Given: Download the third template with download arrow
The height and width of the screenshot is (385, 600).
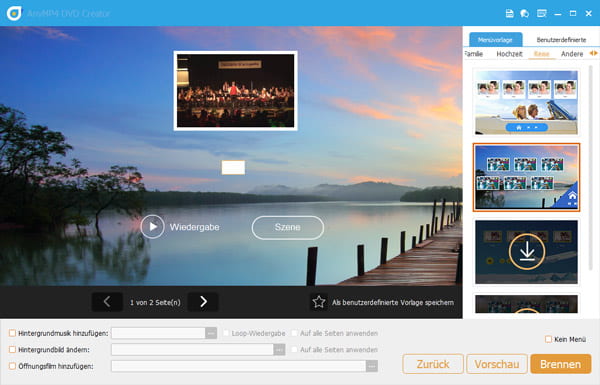Looking at the screenshot, I should 527,251.
